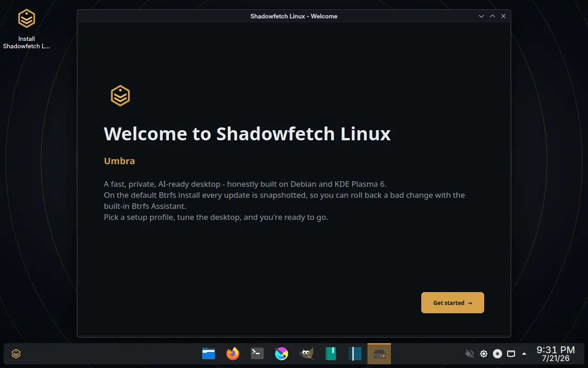Click the gold Umbra subtitle text
Screen dimensions: 588x368
119,161
